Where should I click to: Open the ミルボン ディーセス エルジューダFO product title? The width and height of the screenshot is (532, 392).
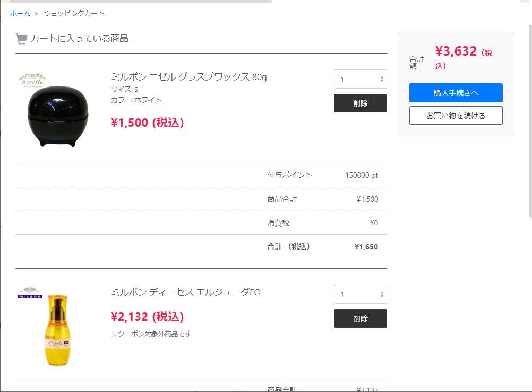(x=186, y=292)
